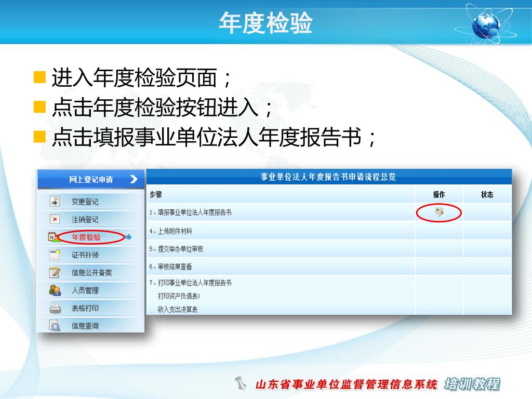Viewport: 532px width, 399px height.
Task: Click bullet text 进入年度检验页面
Action: click(134, 78)
